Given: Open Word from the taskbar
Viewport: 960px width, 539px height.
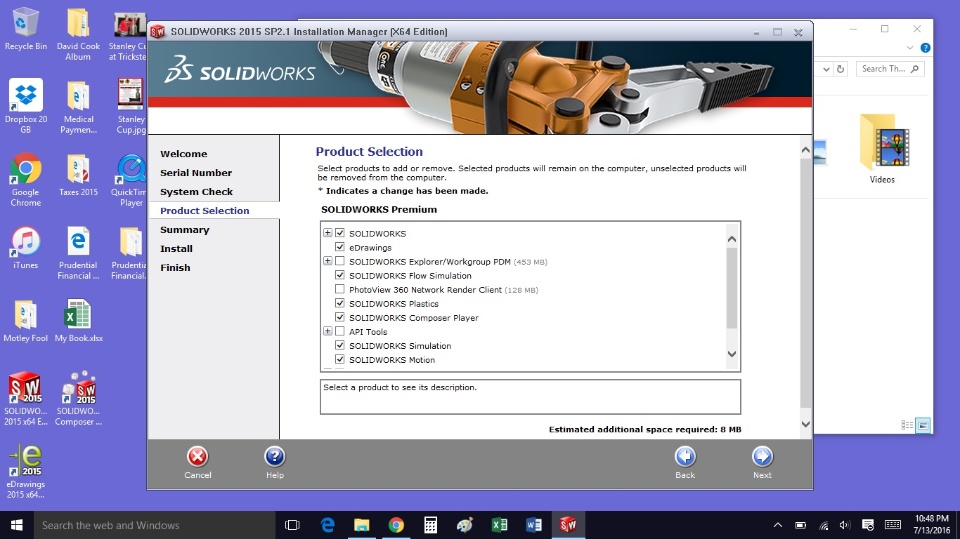Looking at the screenshot, I should pyautogui.click(x=533, y=525).
